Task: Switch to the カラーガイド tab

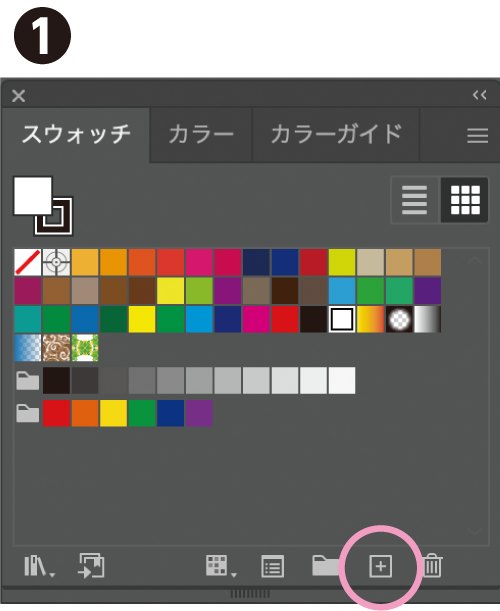Action: coord(336,134)
